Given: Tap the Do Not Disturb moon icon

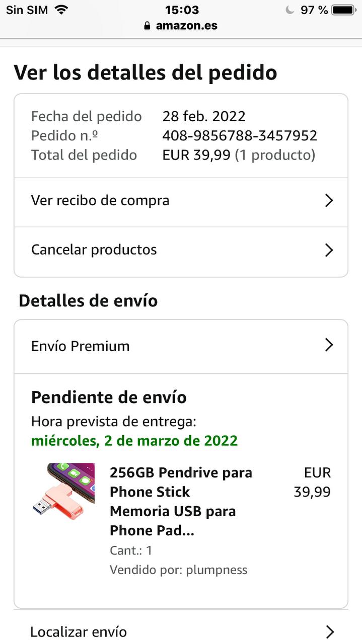Looking at the screenshot, I should tap(289, 10).
